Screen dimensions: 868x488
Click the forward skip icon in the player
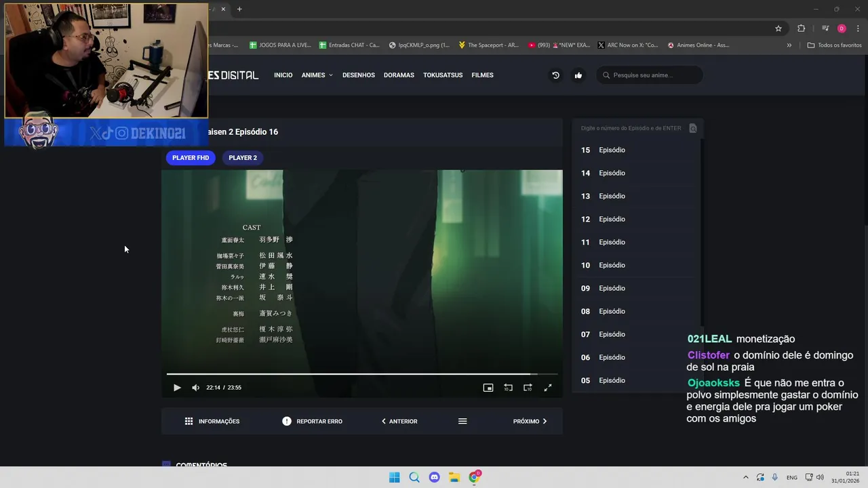(528, 388)
